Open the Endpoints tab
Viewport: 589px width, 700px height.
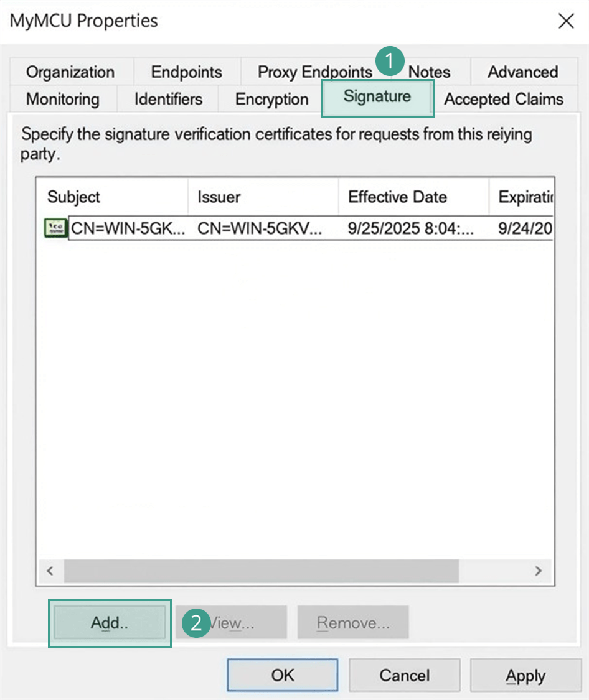click(x=186, y=72)
